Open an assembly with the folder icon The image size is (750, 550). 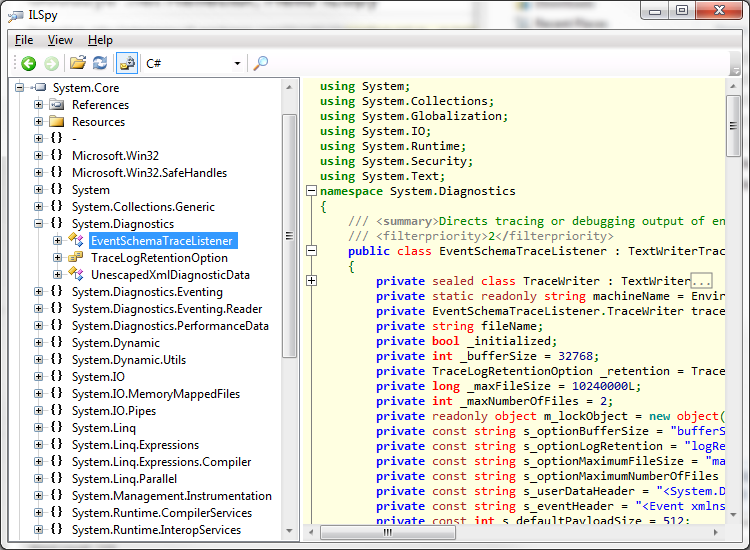77,63
